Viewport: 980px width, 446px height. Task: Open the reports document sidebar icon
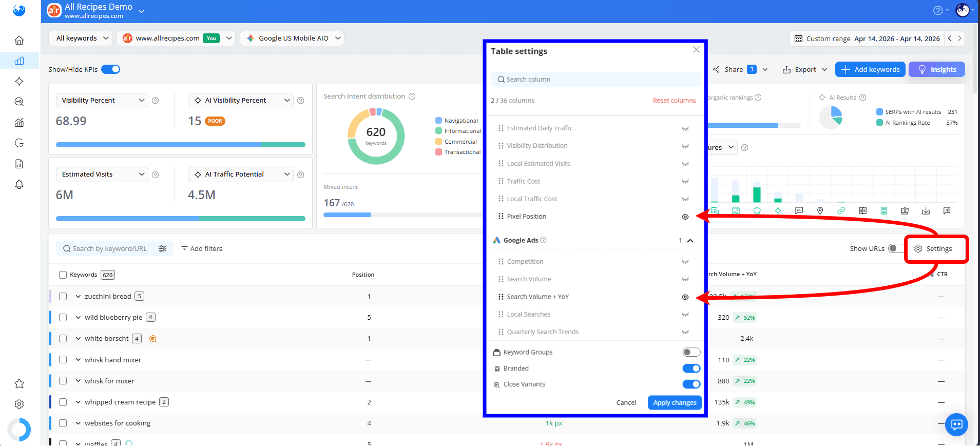click(x=19, y=164)
